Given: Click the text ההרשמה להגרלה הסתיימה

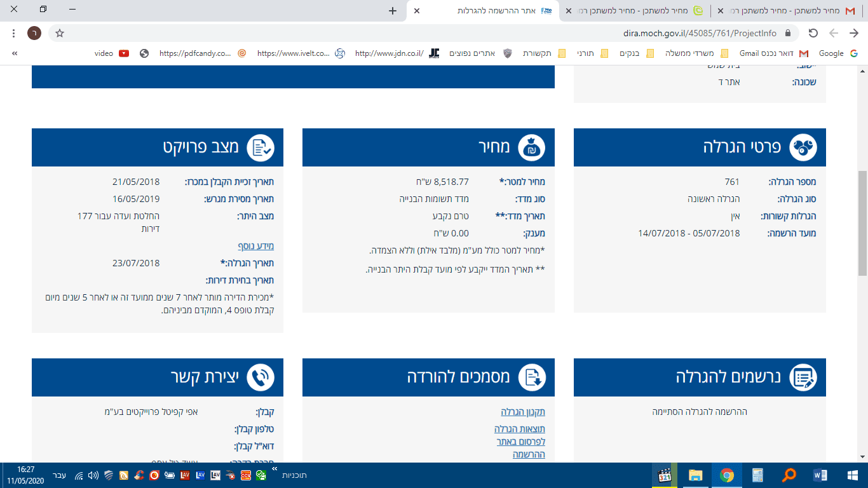Looking at the screenshot, I should (x=700, y=412).
